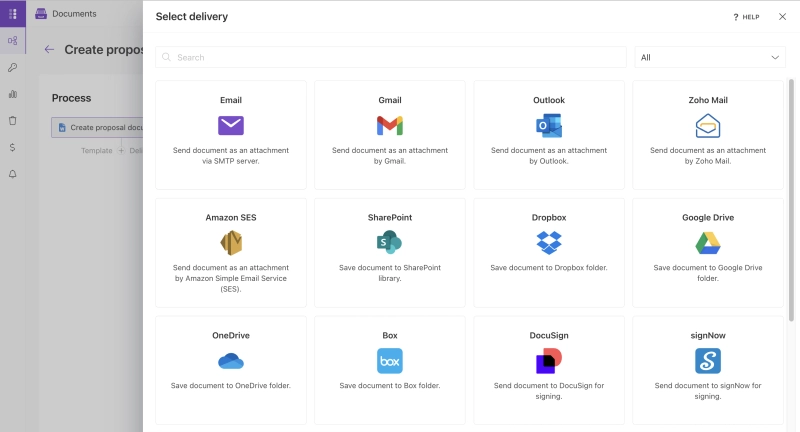Pick the Outlook delivery icon
Image resolution: width=800 pixels, height=432 pixels.
(549, 125)
